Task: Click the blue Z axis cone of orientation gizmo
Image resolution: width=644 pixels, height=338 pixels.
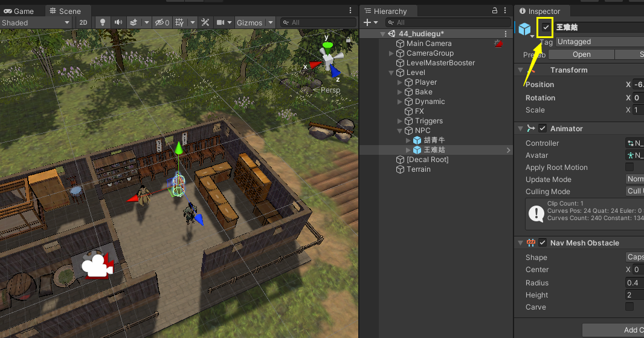Action: coord(335,71)
